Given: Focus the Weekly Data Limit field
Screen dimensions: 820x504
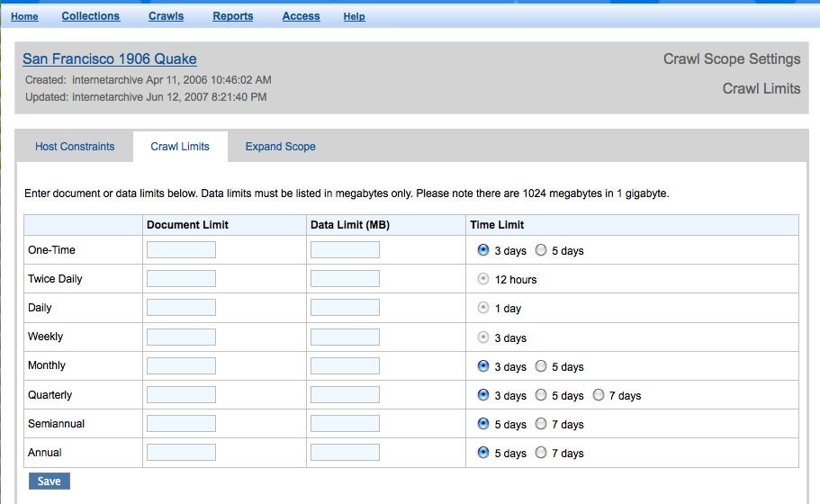Looking at the screenshot, I should point(345,337).
